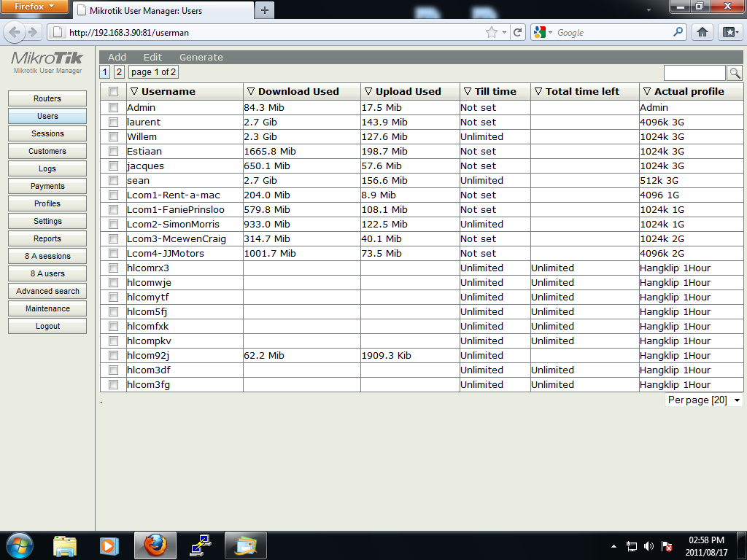Click the search magnifier icon beside the filter box
The width and height of the screenshot is (747, 560).
tap(735, 73)
